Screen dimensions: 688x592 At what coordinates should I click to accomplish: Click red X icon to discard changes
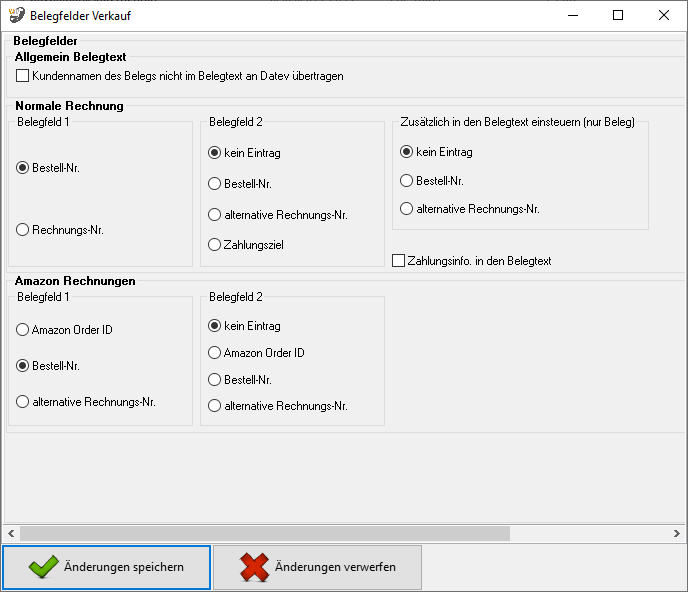(x=254, y=567)
